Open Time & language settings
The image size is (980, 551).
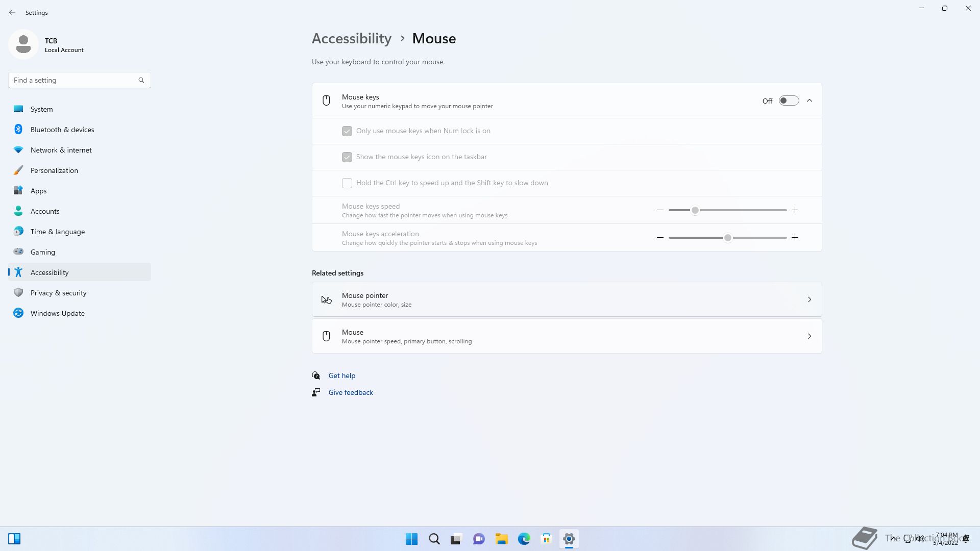(80, 232)
